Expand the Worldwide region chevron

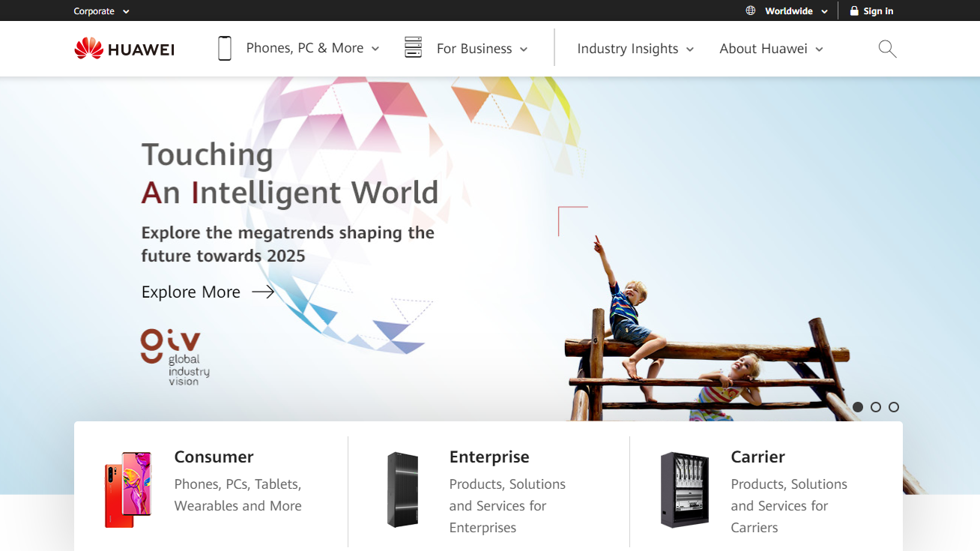824,12
